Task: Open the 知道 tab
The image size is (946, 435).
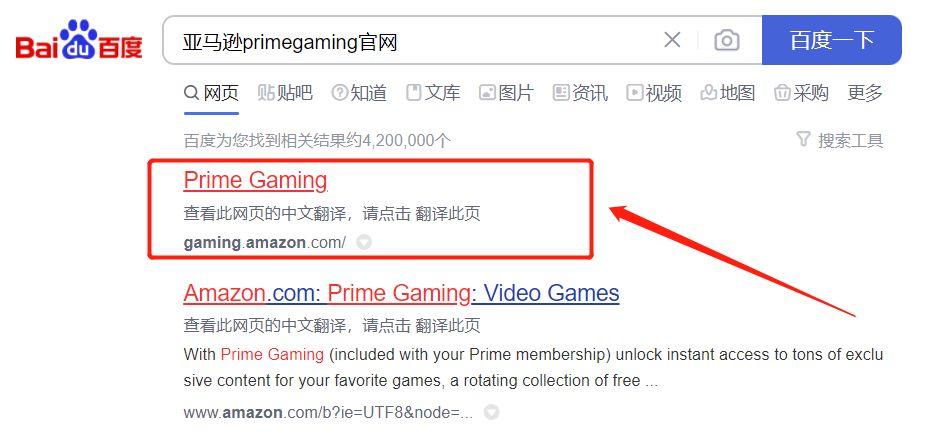Action: pos(359,93)
